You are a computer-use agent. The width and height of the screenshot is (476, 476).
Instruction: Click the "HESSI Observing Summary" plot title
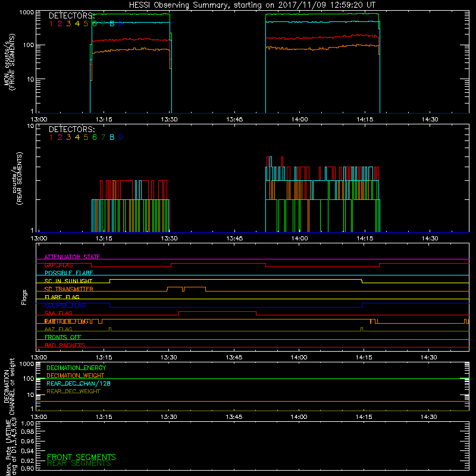[x=252, y=5]
